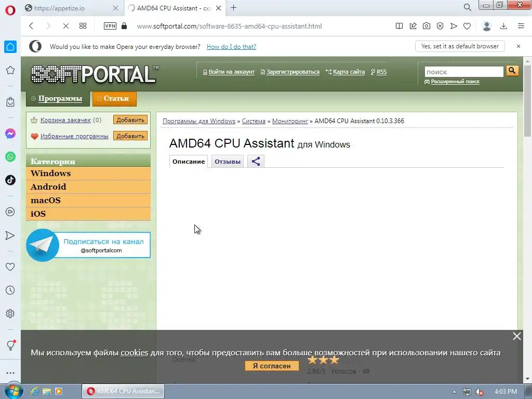Open Settings gear in sidebar
The width and height of the screenshot is (532, 399).
10,313
